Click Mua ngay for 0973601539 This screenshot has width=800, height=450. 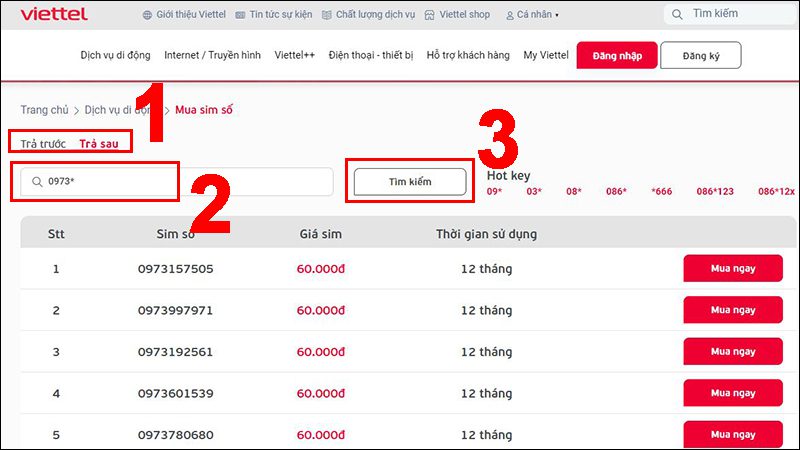click(x=733, y=393)
